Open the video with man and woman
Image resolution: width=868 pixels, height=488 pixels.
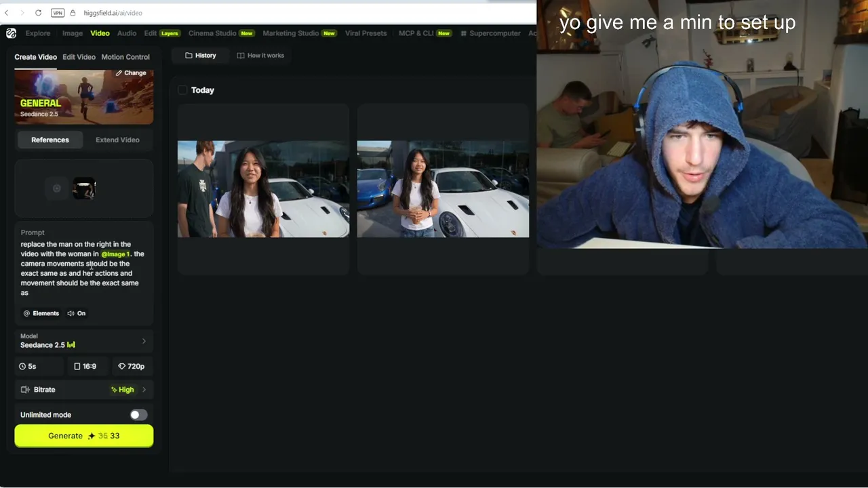[x=263, y=189]
